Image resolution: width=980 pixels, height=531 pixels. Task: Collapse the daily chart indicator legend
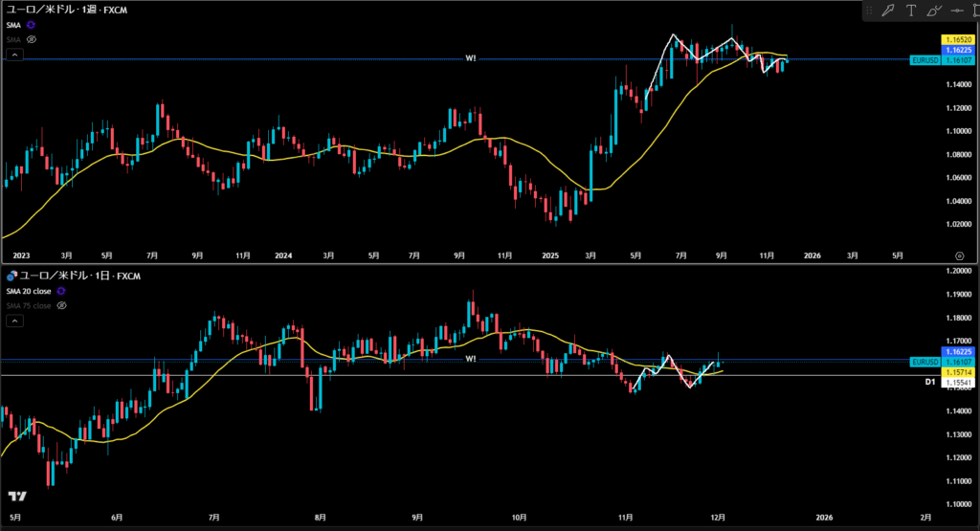point(14,321)
